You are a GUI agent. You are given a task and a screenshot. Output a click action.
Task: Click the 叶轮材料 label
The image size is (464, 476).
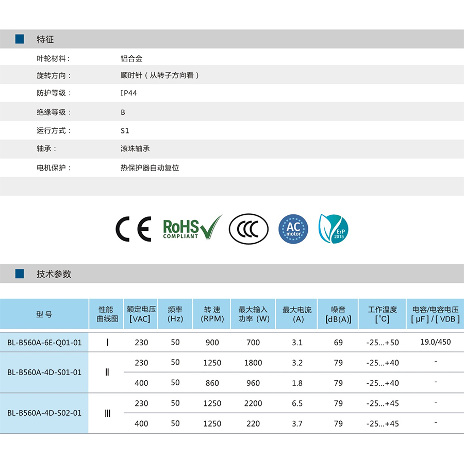[x=53, y=59]
